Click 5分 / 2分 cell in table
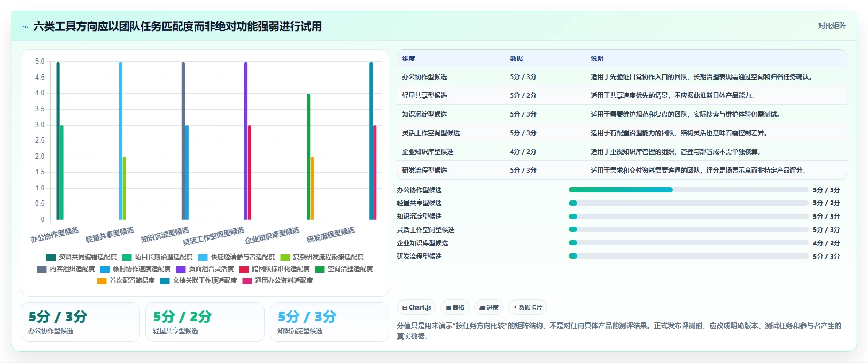This screenshot has width=868, height=363. (523, 96)
